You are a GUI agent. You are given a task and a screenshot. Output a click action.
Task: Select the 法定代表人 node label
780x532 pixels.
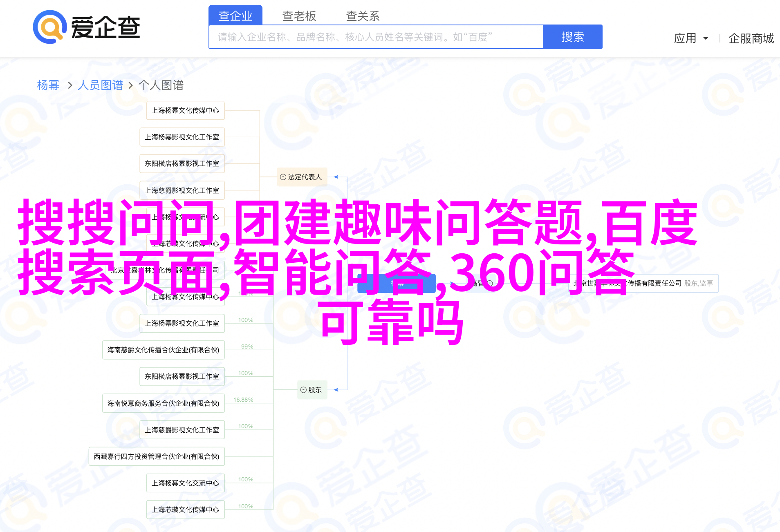tap(305, 177)
